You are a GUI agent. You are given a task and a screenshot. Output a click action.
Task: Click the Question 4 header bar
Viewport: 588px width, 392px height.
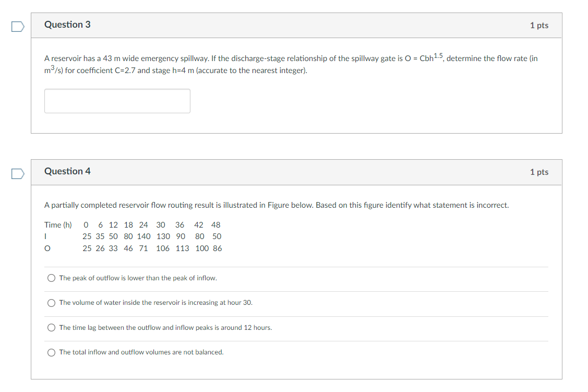coord(296,171)
